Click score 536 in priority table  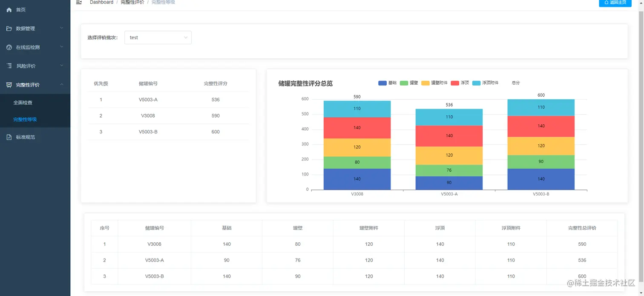click(216, 100)
